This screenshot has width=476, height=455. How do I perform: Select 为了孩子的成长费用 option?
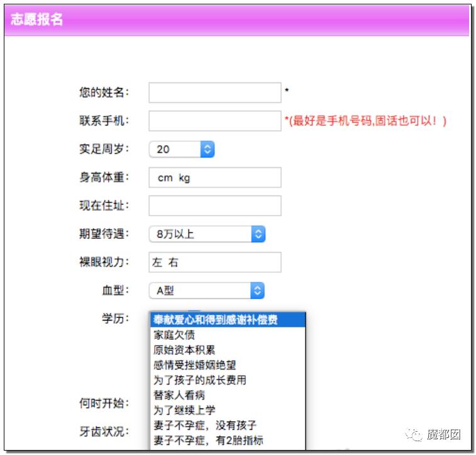point(228,380)
